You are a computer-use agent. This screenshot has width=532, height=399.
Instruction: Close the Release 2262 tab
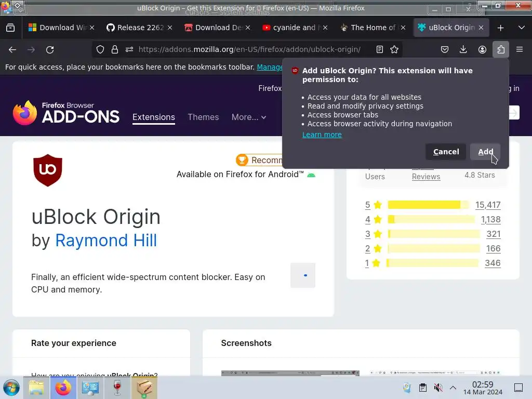click(170, 28)
